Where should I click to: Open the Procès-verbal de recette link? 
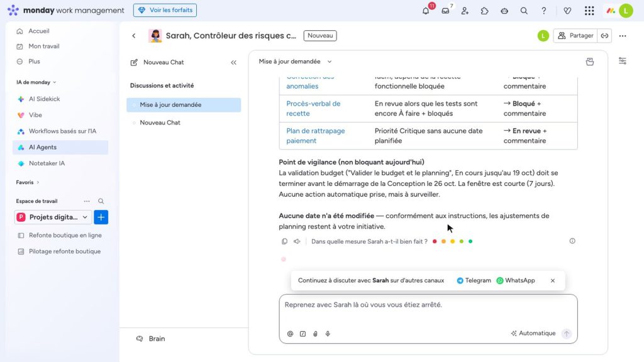click(313, 108)
